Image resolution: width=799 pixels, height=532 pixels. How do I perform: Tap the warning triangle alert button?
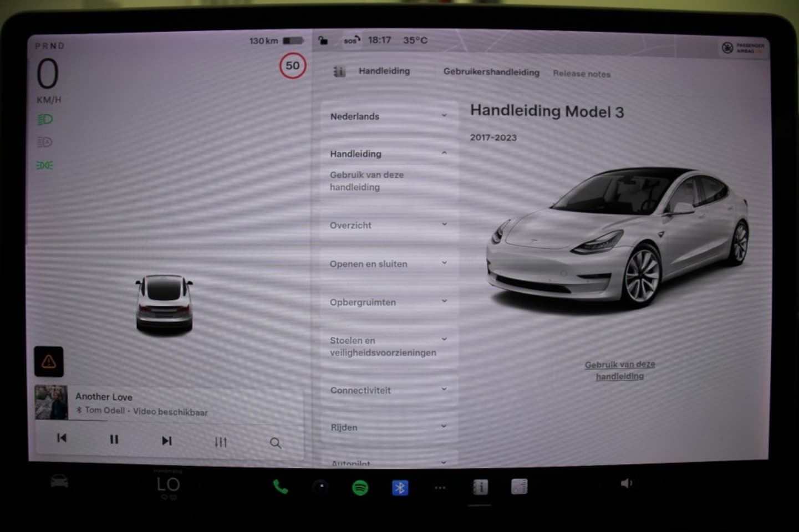(x=49, y=362)
